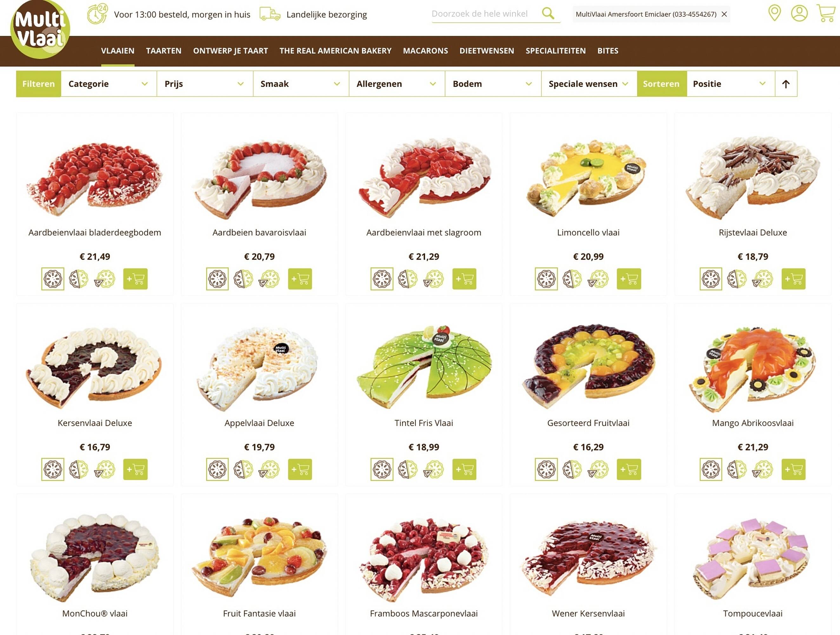Select whole vlaai size for Aardbeienvlaai bladerdeegbodem
840x635 pixels.
pyautogui.click(x=53, y=279)
